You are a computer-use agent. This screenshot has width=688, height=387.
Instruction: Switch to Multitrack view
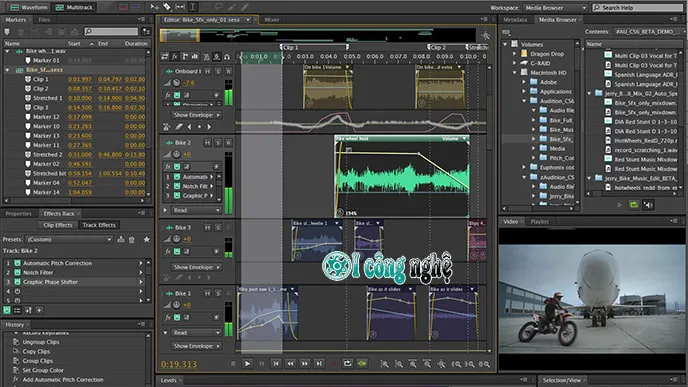[74, 7]
